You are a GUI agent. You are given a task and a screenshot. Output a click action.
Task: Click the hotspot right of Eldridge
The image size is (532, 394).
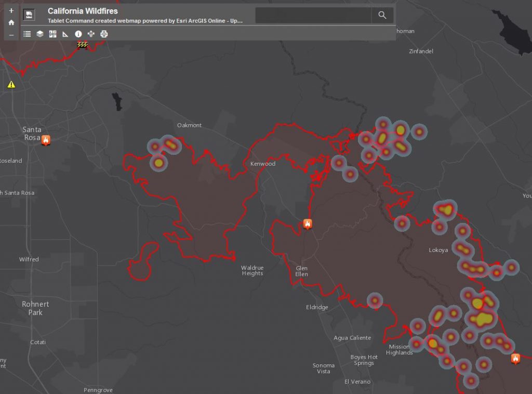click(375, 300)
